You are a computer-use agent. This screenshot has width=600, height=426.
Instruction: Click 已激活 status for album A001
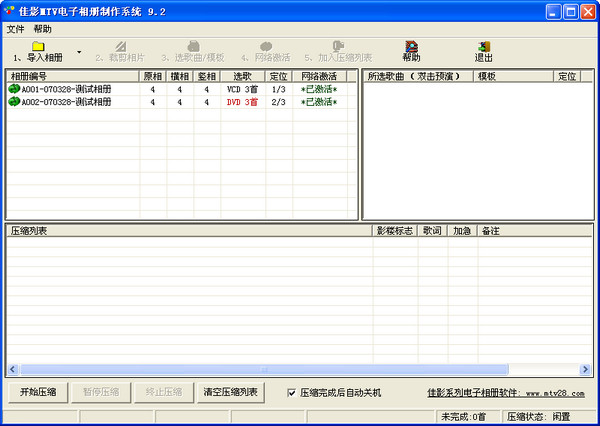pos(319,90)
